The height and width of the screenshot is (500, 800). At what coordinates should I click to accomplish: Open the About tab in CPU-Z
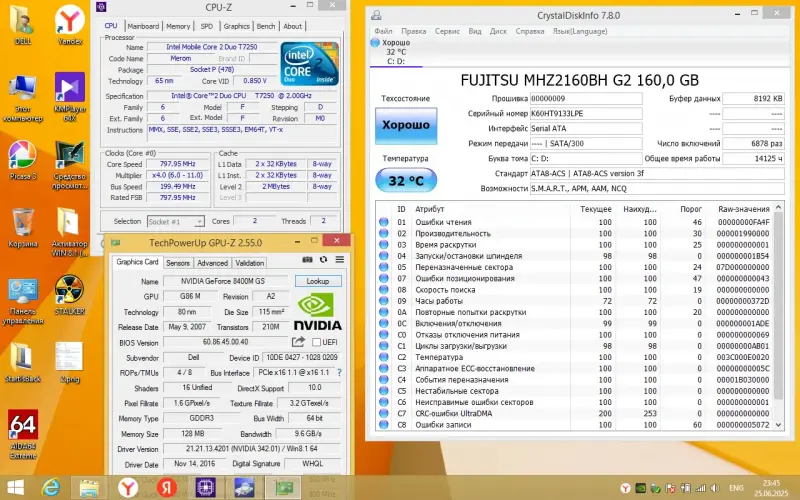point(292,26)
